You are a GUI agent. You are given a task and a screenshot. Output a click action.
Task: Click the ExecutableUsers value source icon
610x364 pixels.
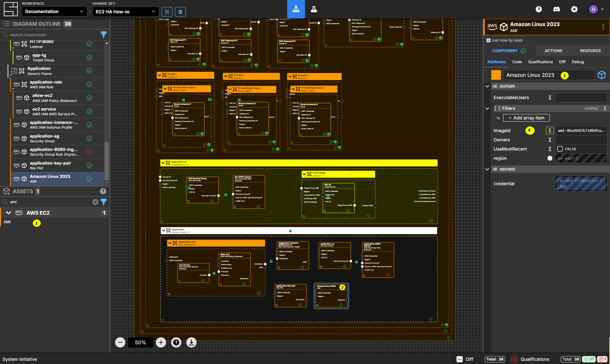click(550, 98)
